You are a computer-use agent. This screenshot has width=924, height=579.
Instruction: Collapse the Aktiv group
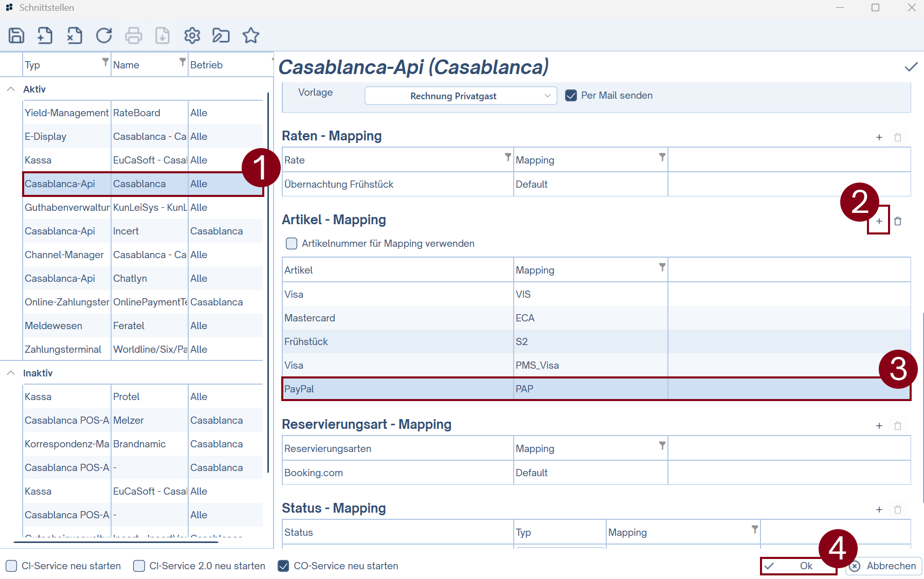(11, 89)
